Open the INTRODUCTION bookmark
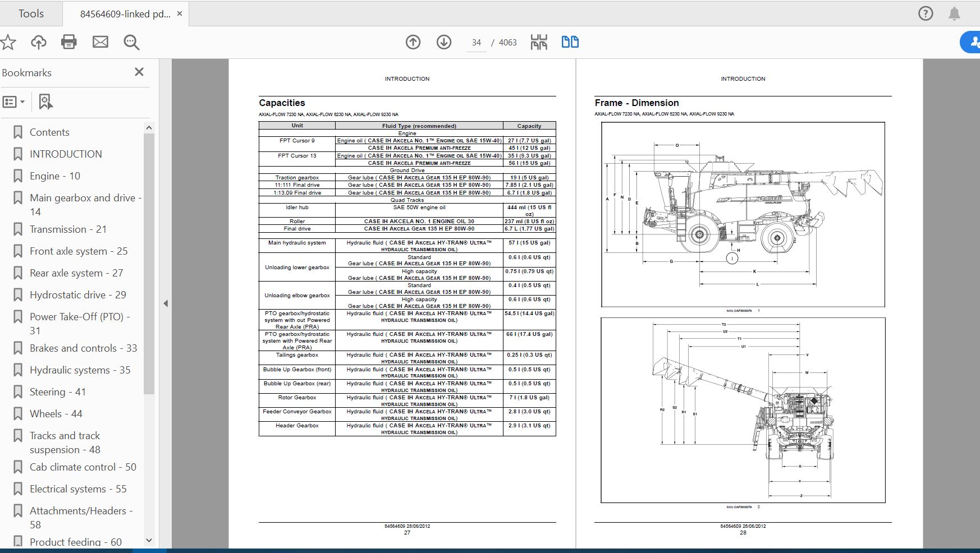980x553 pixels. pyautogui.click(x=66, y=154)
